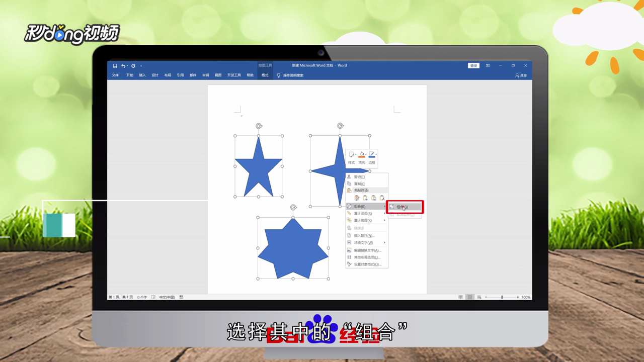Click the 中文(中国) language indicator

point(167,297)
